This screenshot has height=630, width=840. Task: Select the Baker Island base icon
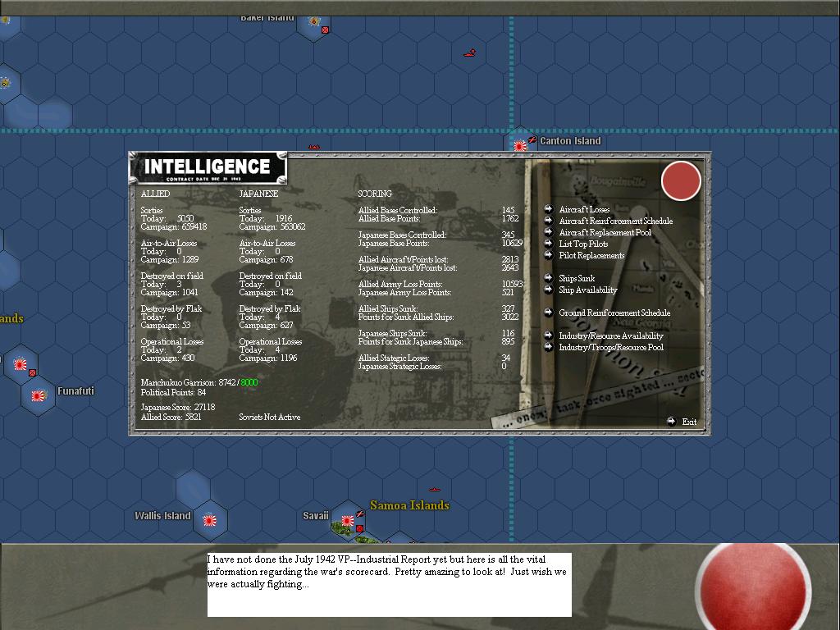(x=314, y=21)
